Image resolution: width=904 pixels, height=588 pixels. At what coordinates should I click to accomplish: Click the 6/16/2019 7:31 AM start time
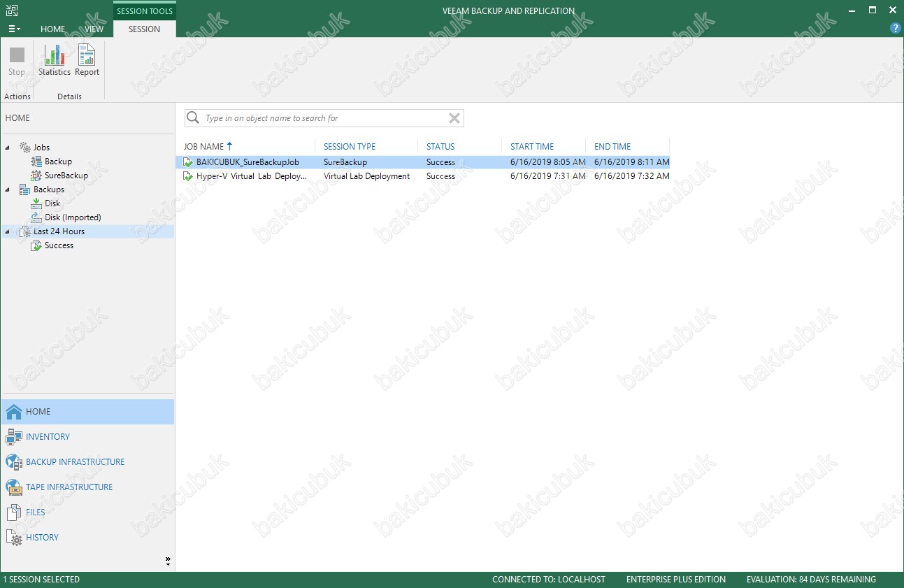(x=548, y=176)
